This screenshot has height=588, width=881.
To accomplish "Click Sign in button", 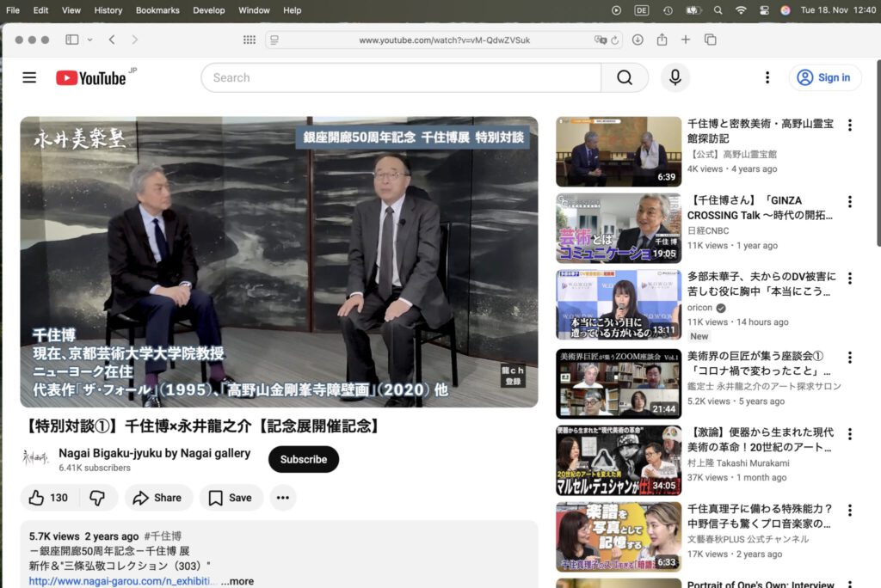I will coord(824,77).
